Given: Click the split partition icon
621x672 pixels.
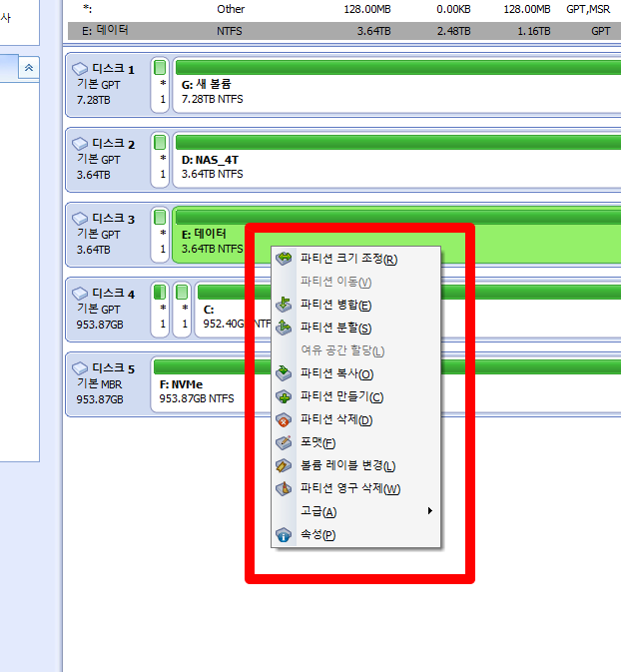Looking at the screenshot, I should click(284, 328).
